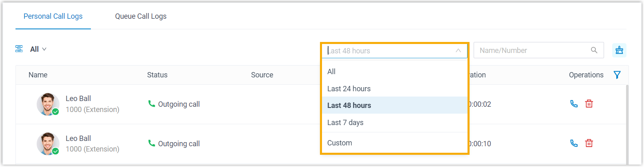644x167 pixels.
Task: Select 'Last 24 hours' option
Action: 349,89
